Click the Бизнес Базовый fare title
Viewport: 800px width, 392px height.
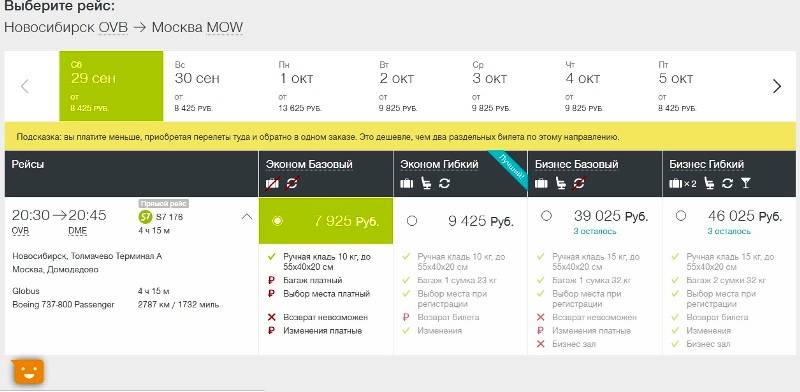[x=577, y=164]
